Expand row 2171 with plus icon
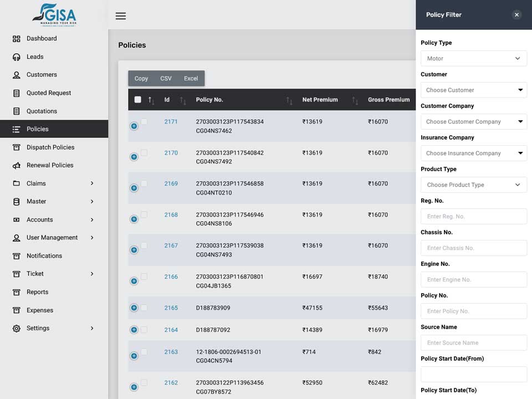This screenshot has height=399, width=532. point(134,126)
